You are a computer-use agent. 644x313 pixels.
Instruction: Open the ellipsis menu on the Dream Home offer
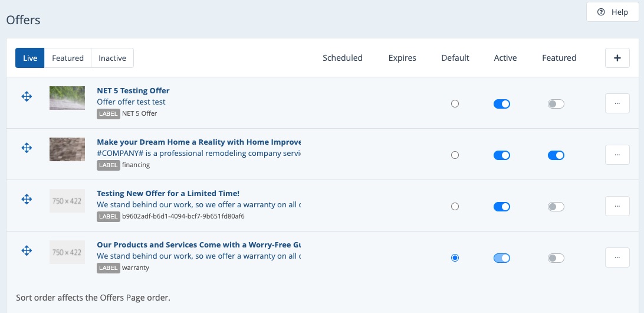(x=617, y=155)
